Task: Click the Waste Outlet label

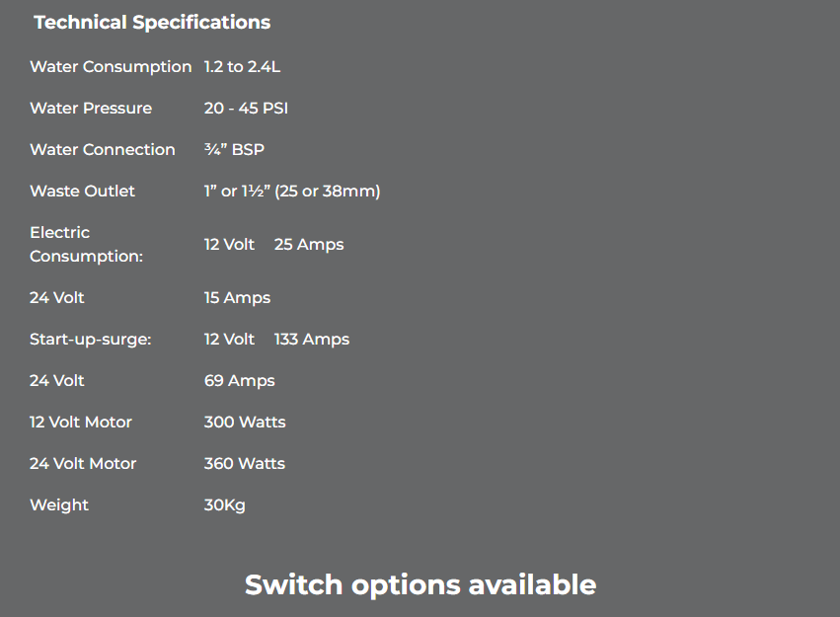Action: pos(82,192)
